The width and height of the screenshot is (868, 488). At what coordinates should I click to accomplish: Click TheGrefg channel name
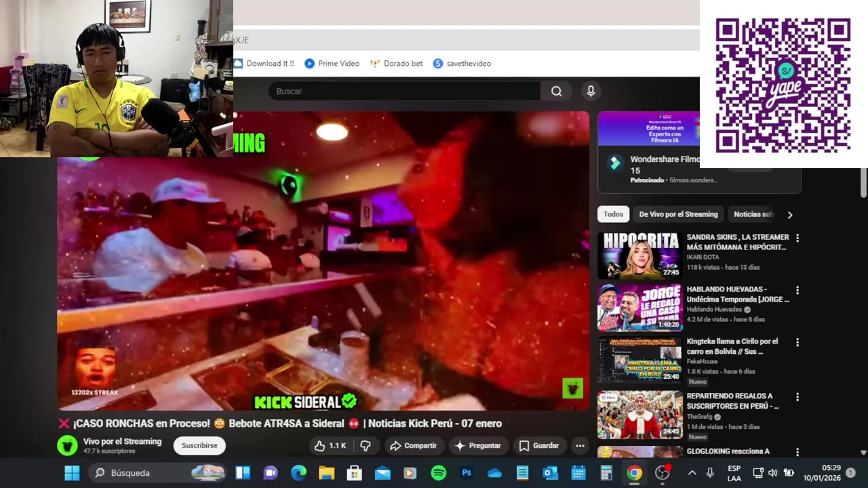coord(701,417)
